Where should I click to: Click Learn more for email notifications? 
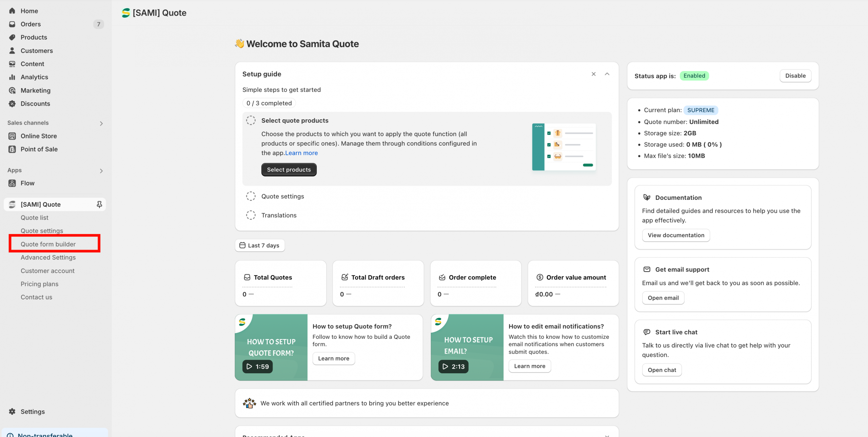point(530,366)
